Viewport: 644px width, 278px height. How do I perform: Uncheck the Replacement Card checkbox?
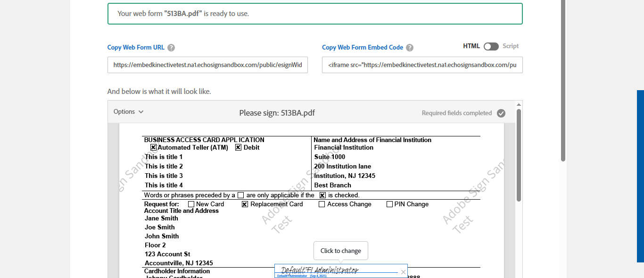(x=245, y=204)
